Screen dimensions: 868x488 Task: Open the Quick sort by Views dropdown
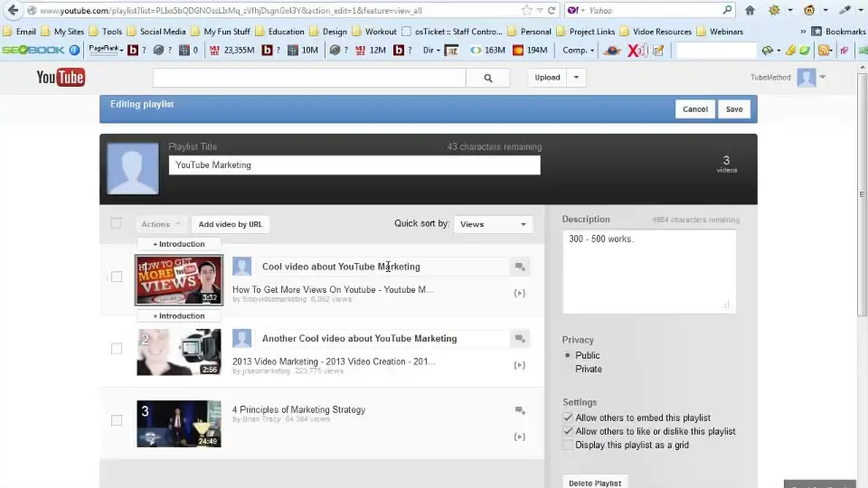tap(493, 224)
